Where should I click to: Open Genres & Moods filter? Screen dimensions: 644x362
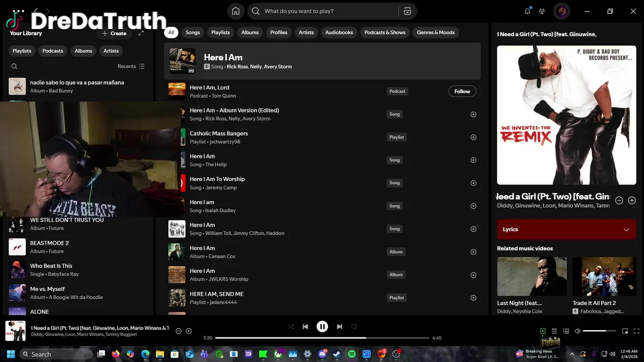436,33
